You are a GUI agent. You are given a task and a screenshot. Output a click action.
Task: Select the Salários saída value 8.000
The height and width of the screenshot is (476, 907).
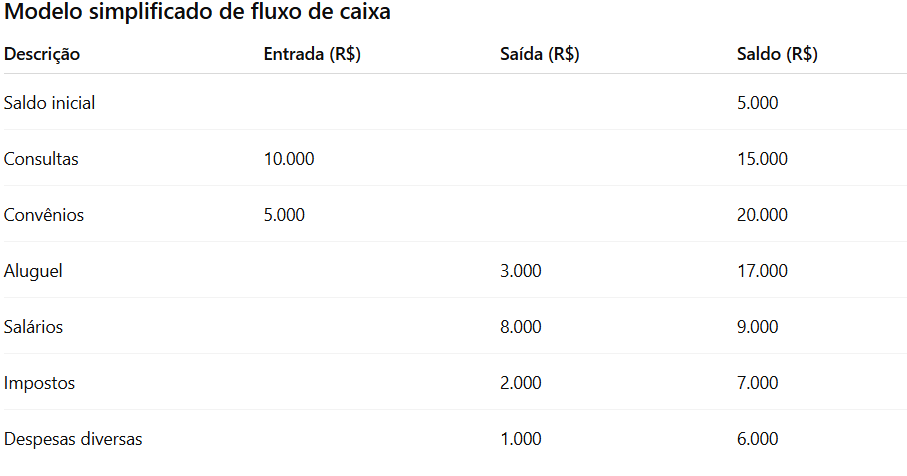[x=520, y=327]
